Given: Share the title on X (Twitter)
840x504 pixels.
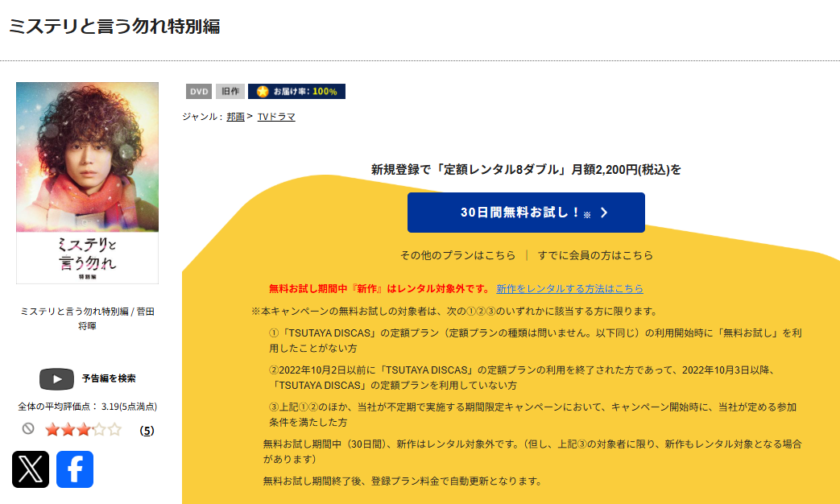Looking at the screenshot, I should 31,469.
